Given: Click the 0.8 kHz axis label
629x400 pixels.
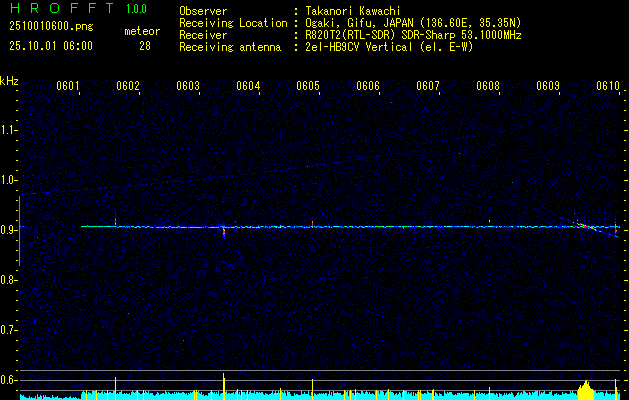Looking at the screenshot, I should point(8,280).
